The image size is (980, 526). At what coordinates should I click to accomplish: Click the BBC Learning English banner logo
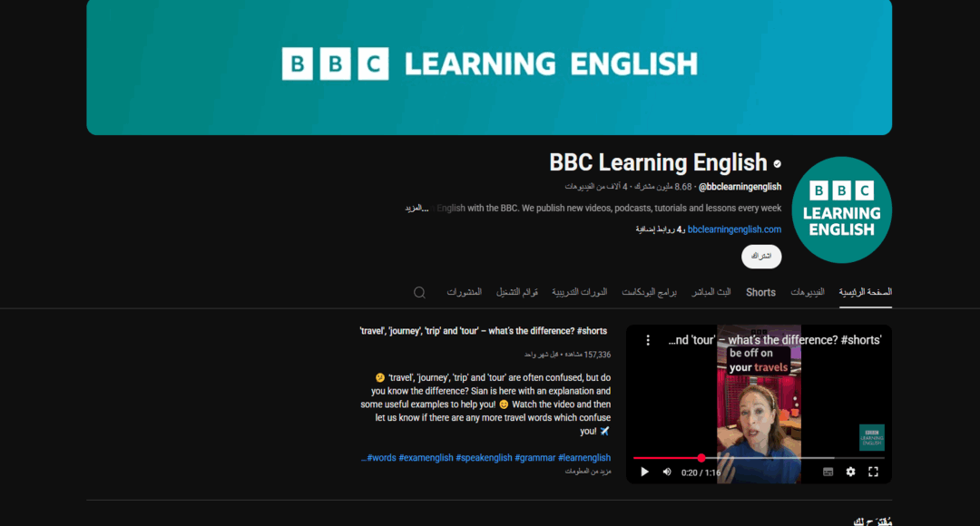coord(490,64)
